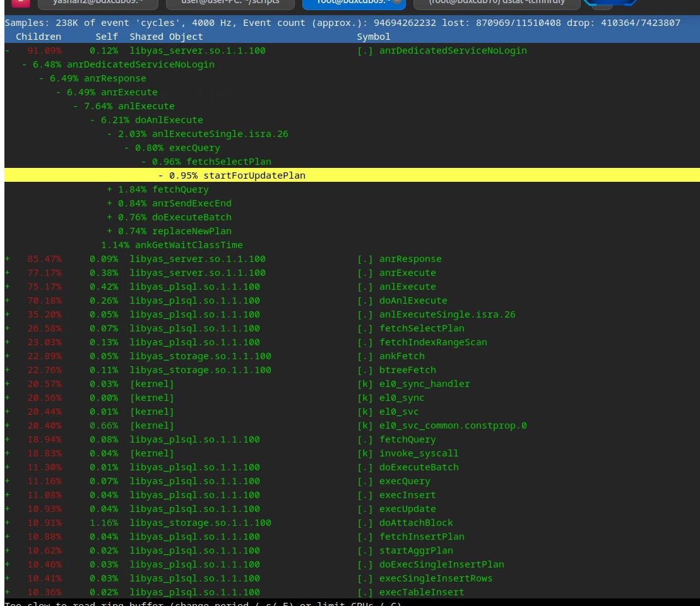The image size is (700, 606).
Task: Select the execTableInsert symbol row
Action: pyautogui.click(x=421, y=592)
